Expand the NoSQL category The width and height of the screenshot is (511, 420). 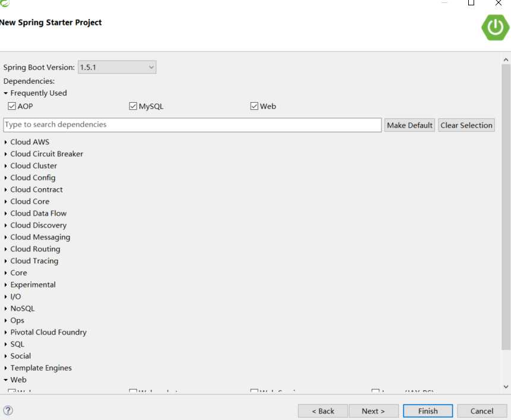5,308
